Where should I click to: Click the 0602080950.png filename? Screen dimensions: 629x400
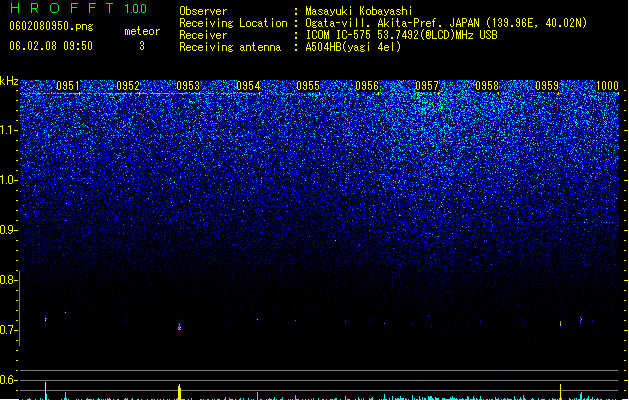tap(51, 26)
